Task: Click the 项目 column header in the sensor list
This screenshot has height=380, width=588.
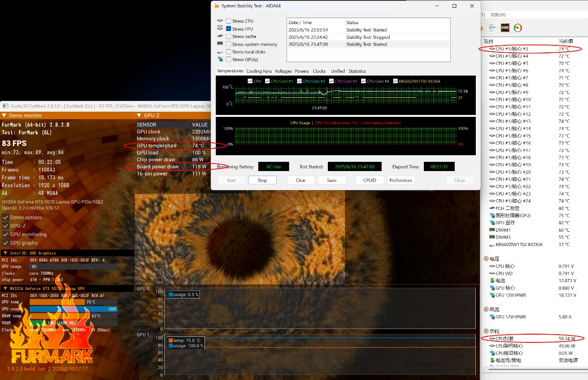Action: coord(519,41)
